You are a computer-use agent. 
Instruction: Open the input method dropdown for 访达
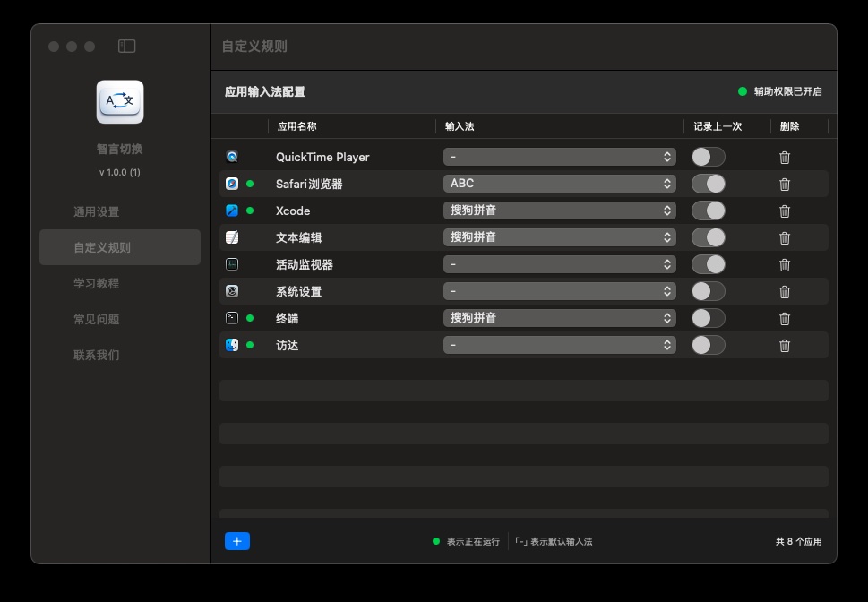coord(559,344)
